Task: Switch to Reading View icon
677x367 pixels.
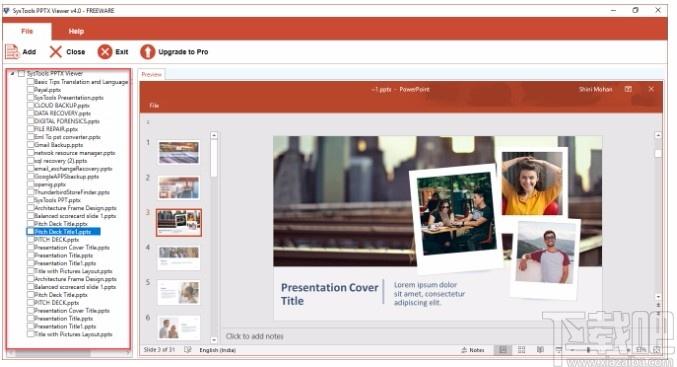Action: [x=540, y=350]
